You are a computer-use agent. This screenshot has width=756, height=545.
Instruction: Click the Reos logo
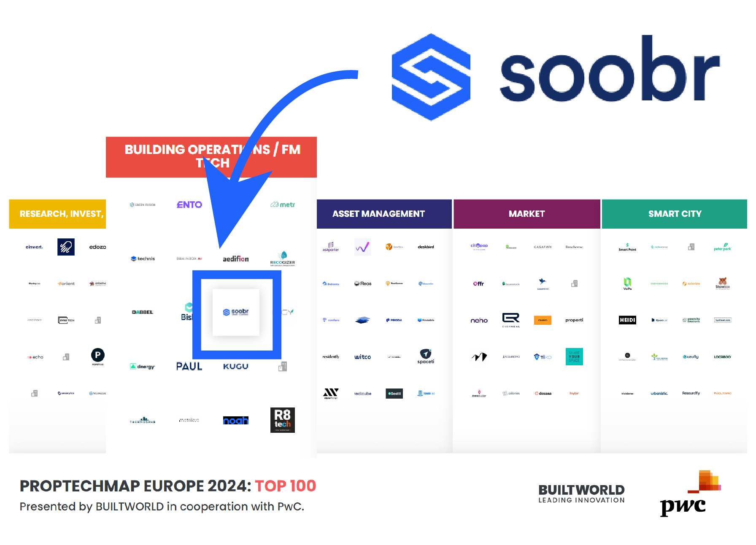click(362, 283)
